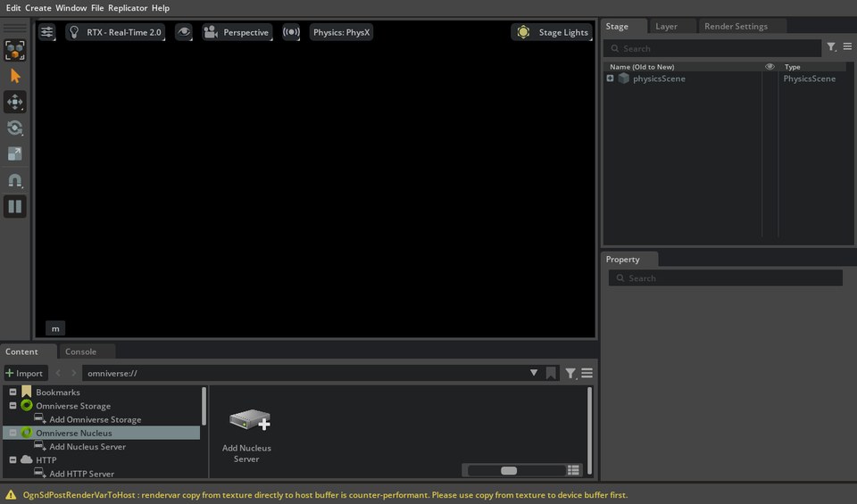Image resolution: width=857 pixels, height=504 pixels.
Task: Click the audio waves icon in viewport toolbar
Action: [x=291, y=32]
